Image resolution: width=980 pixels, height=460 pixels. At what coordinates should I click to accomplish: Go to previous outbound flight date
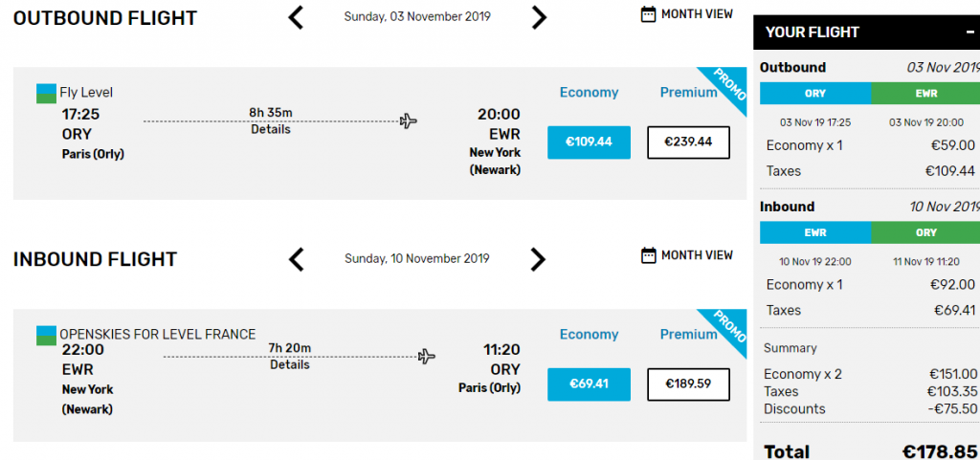click(x=296, y=17)
